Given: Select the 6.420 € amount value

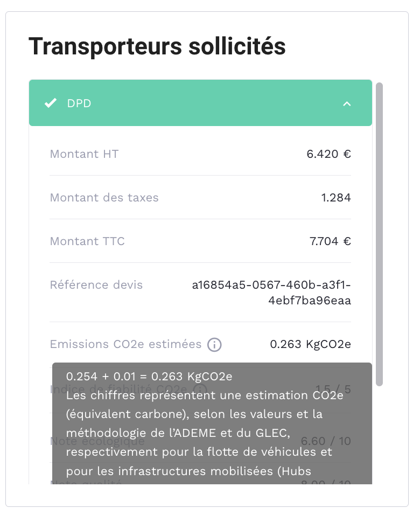Looking at the screenshot, I should (328, 154).
